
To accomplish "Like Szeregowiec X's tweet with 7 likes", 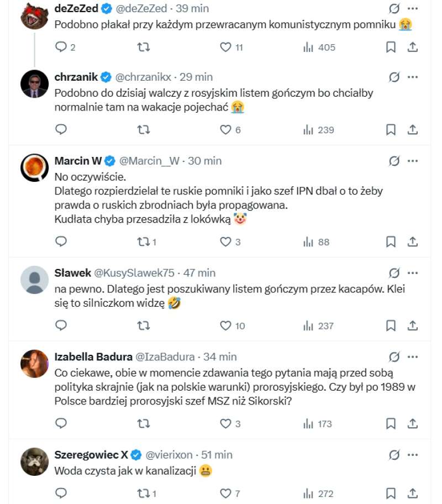I will 225,494.
